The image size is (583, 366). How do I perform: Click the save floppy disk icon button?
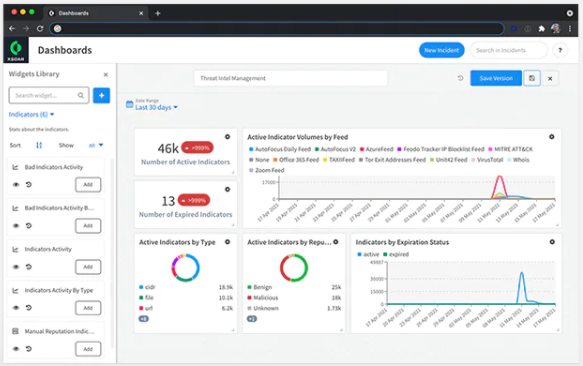point(532,78)
